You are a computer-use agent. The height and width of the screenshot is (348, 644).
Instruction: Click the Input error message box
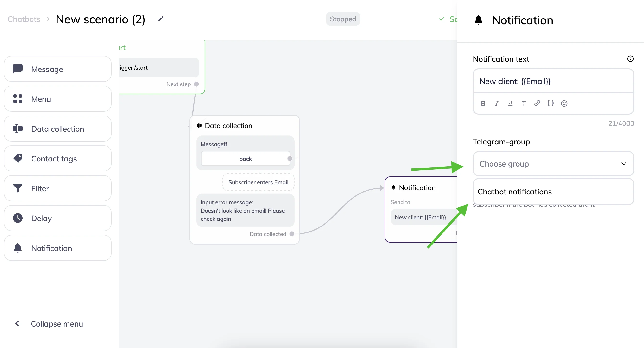click(x=246, y=210)
